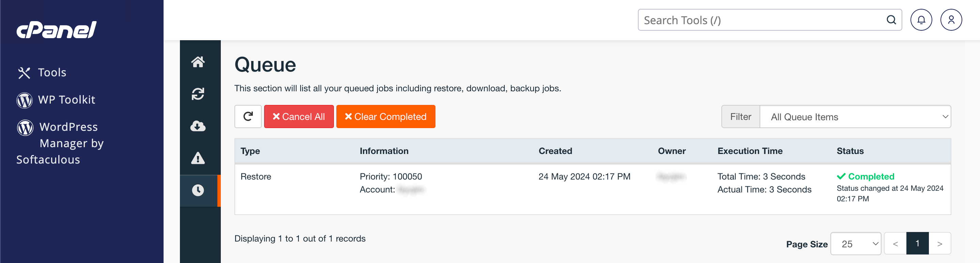The image size is (980, 263).
Task: Click the sync arrows sidebar icon
Action: 198,94
